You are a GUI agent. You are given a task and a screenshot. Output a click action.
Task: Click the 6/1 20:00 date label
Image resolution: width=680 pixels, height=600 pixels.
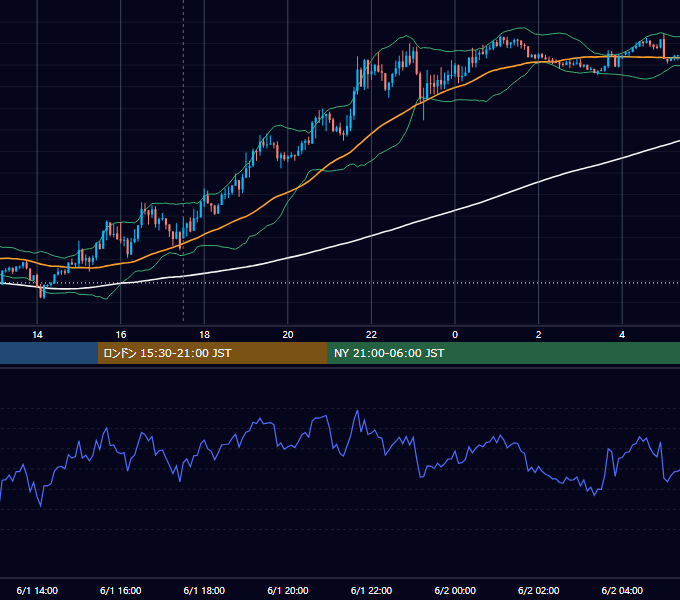pos(288,590)
